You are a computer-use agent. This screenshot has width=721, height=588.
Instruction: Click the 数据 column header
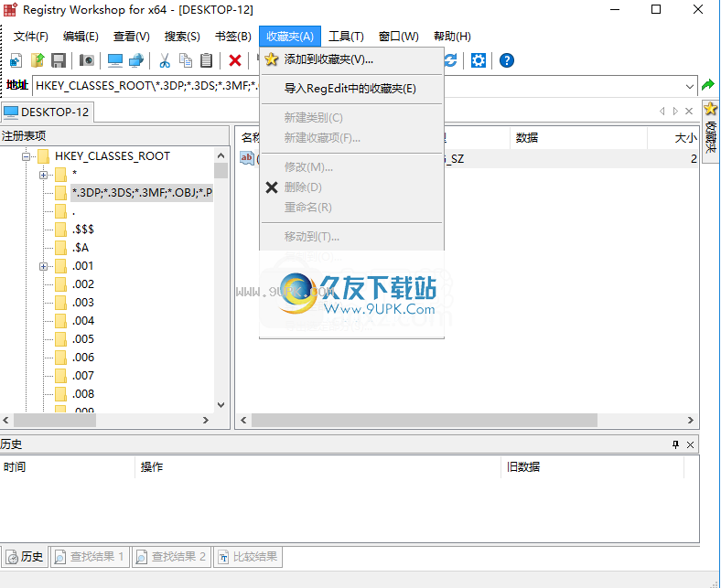(578, 137)
